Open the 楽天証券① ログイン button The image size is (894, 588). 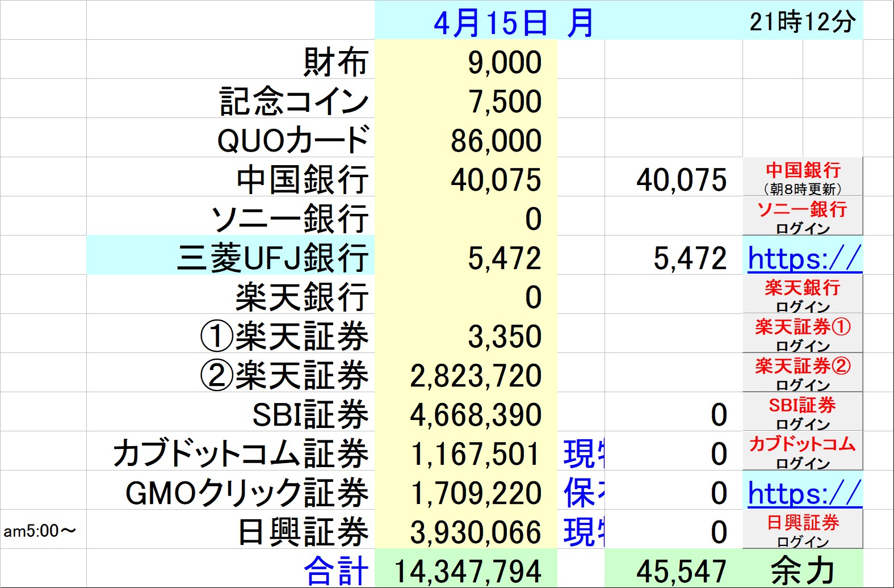tap(803, 334)
